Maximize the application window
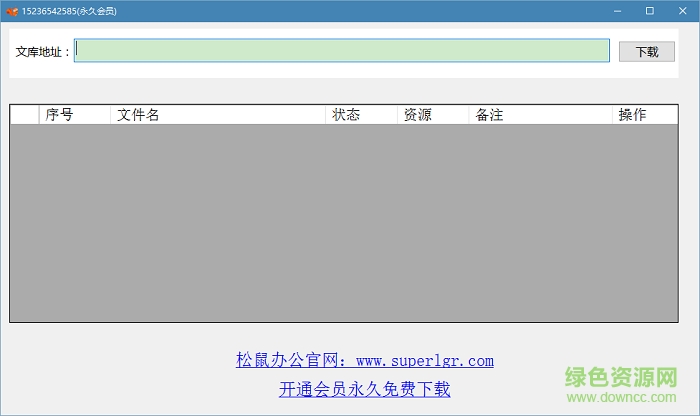 pos(649,11)
